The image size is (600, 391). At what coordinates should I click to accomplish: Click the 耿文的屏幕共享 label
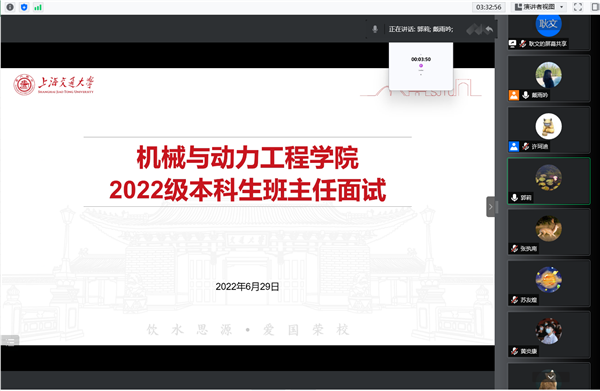(x=548, y=44)
